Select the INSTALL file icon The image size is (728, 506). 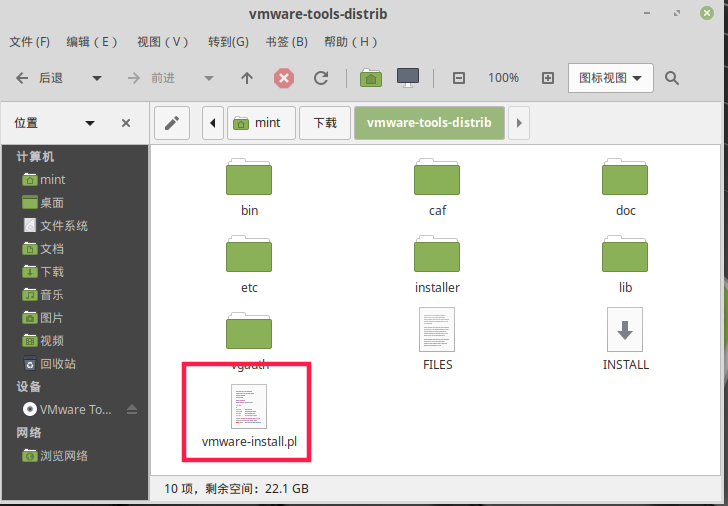(x=625, y=330)
